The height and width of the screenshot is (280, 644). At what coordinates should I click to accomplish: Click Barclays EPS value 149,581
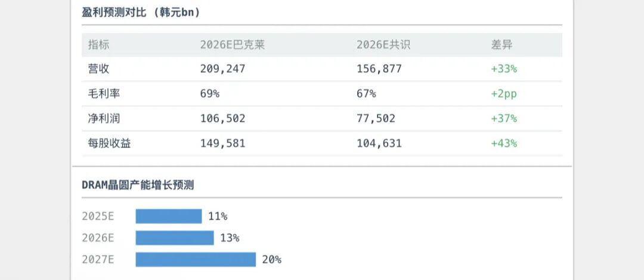click(223, 143)
